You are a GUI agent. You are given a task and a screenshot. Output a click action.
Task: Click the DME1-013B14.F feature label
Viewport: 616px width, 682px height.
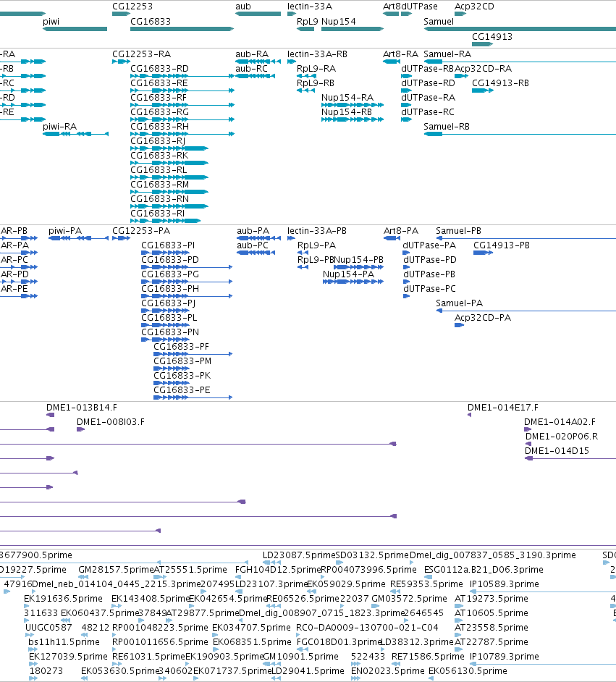click(x=82, y=407)
